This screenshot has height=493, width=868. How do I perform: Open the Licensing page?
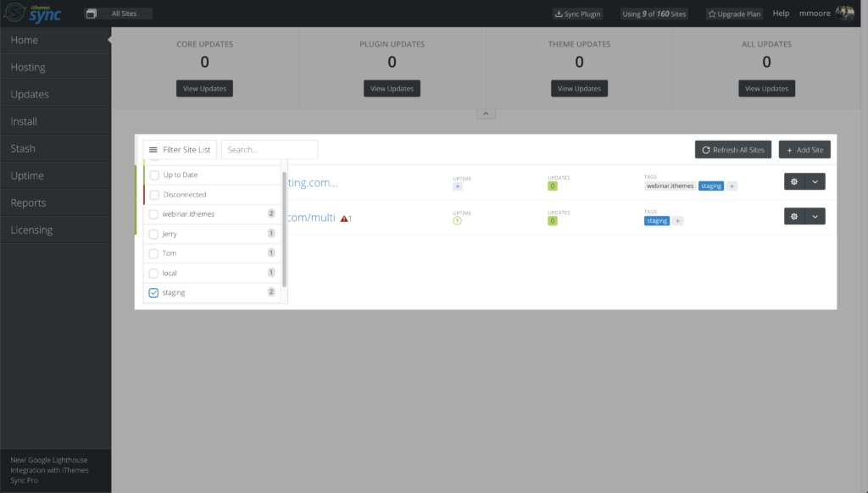[55, 230]
